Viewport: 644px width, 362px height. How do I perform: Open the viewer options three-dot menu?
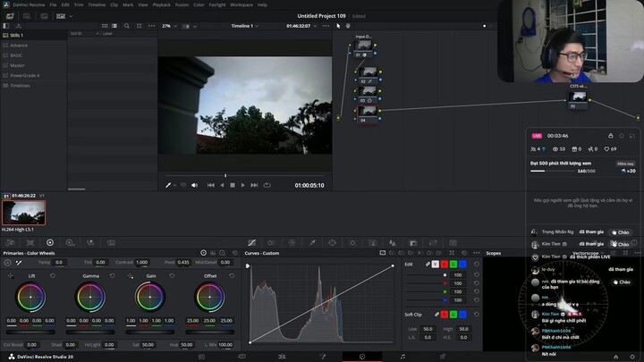coord(326,26)
